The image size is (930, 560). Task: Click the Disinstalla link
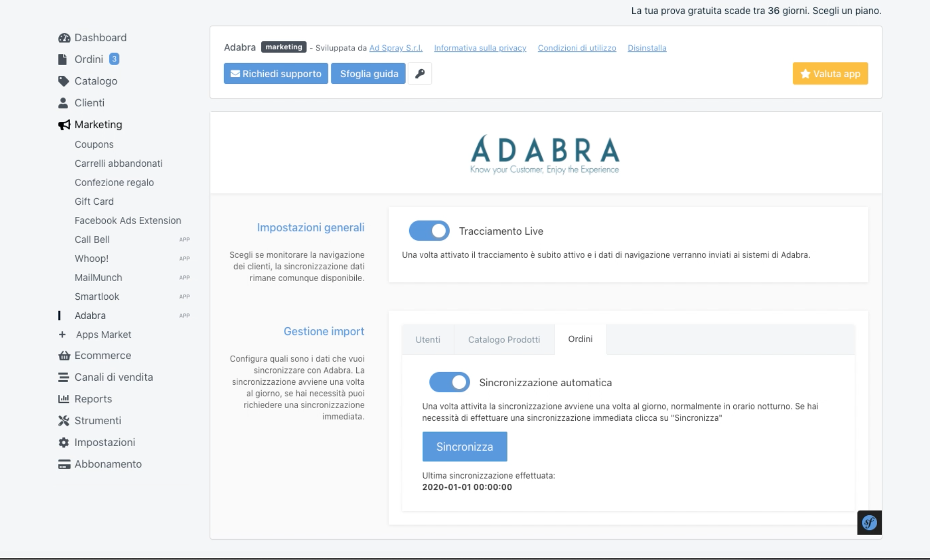[x=647, y=48]
